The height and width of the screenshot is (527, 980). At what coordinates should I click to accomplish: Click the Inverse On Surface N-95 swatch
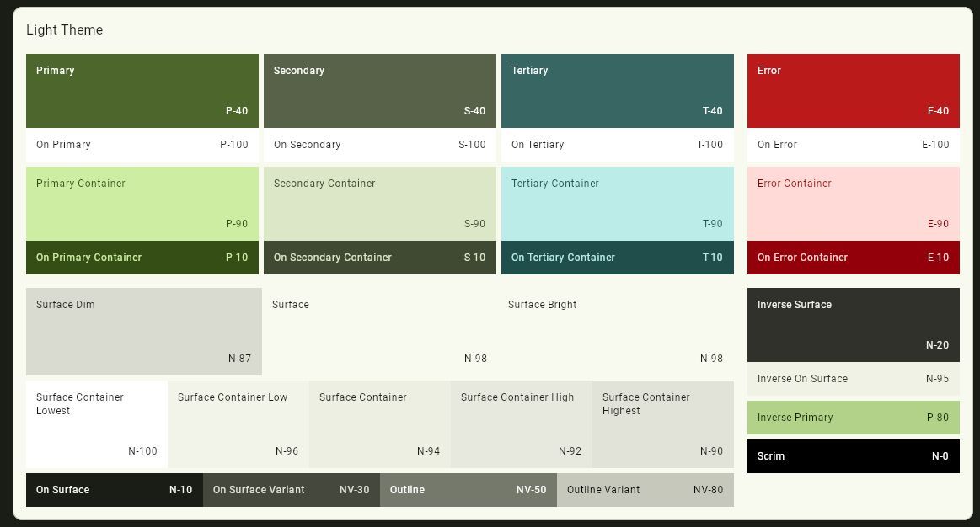(x=853, y=379)
